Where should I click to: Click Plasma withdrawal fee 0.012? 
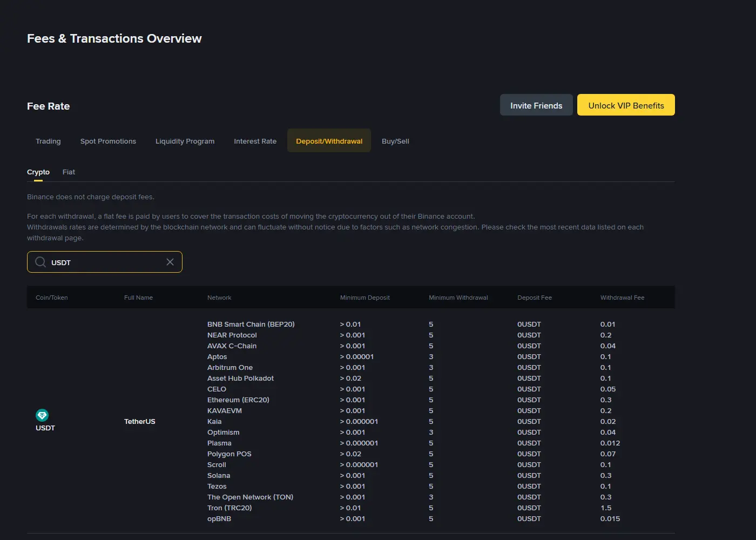pos(610,443)
